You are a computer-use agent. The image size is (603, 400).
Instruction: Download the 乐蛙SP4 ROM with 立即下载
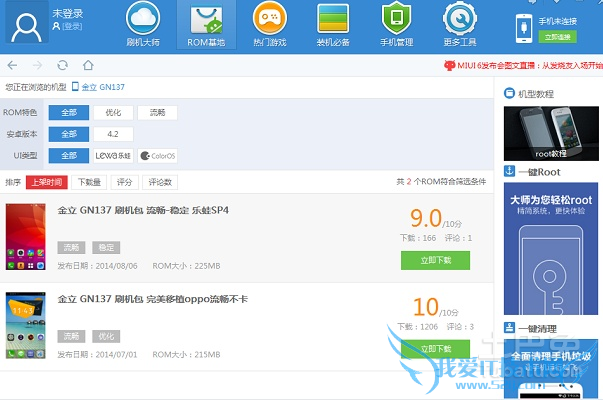435,260
